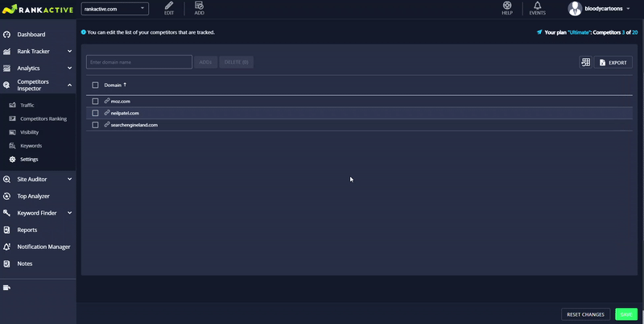Screen dimensions: 644x324
Task: Click the Keywords submenu icon
Action: click(x=12, y=146)
